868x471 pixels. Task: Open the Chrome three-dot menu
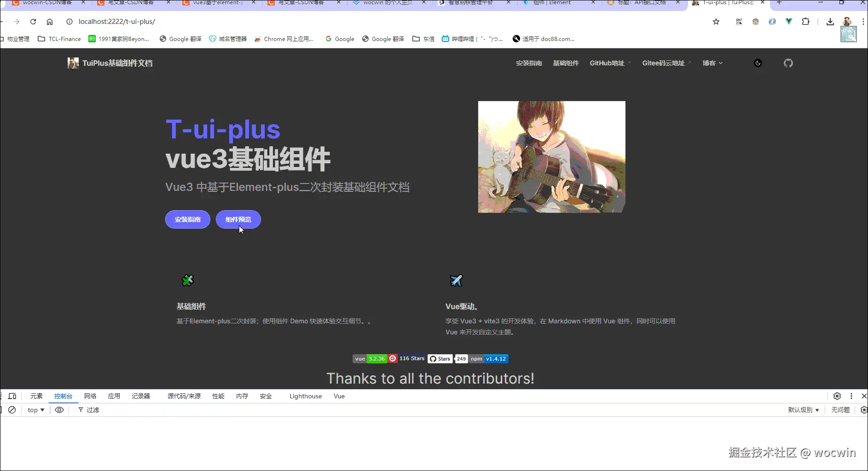(x=863, y=22)
